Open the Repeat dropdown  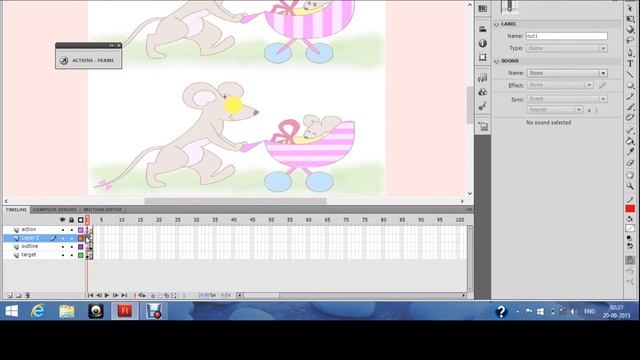(555, 109)
